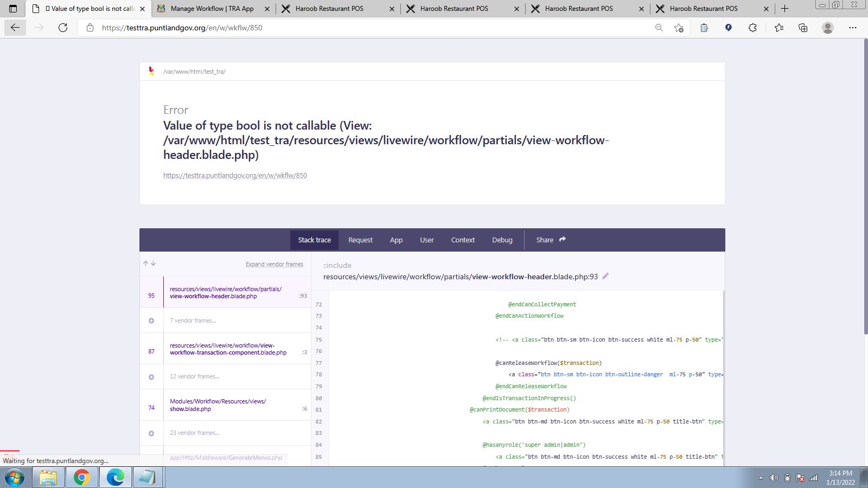Image resolution: width=868 pixels, height=488 pixels.
Task: Click the page vertical scrollbar
Action: [865, 186]
